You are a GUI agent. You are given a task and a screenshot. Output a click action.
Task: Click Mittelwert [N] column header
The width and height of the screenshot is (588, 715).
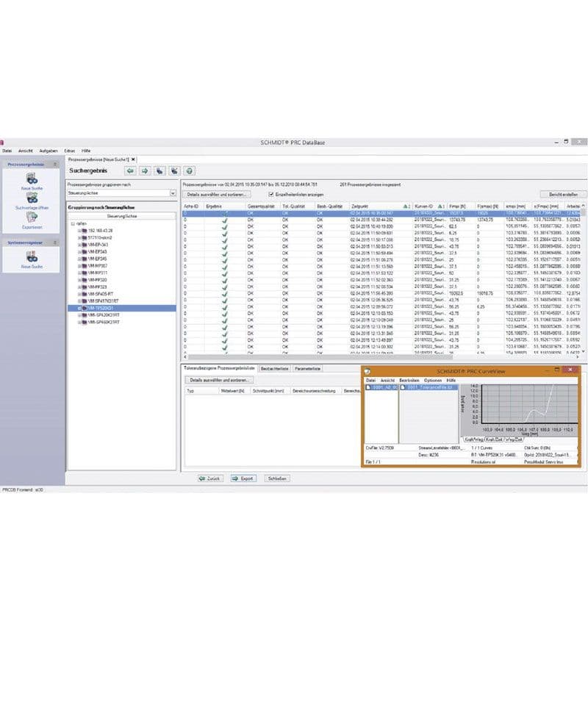[x=234, y=391]
